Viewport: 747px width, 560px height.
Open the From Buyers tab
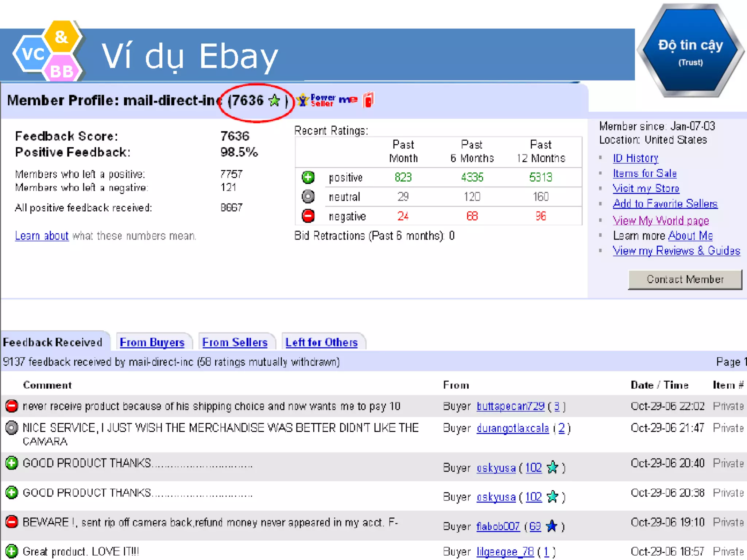pos(152,342)
